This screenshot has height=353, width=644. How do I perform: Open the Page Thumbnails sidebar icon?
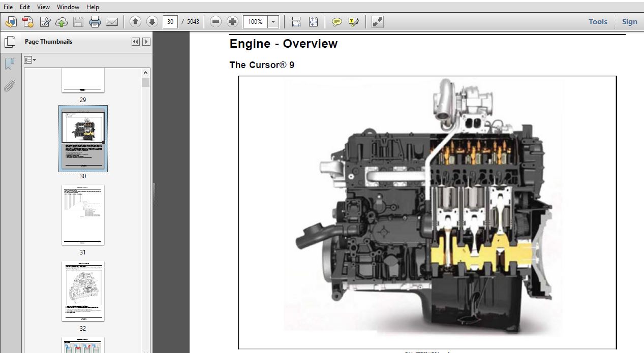click(x=9, y=42)
